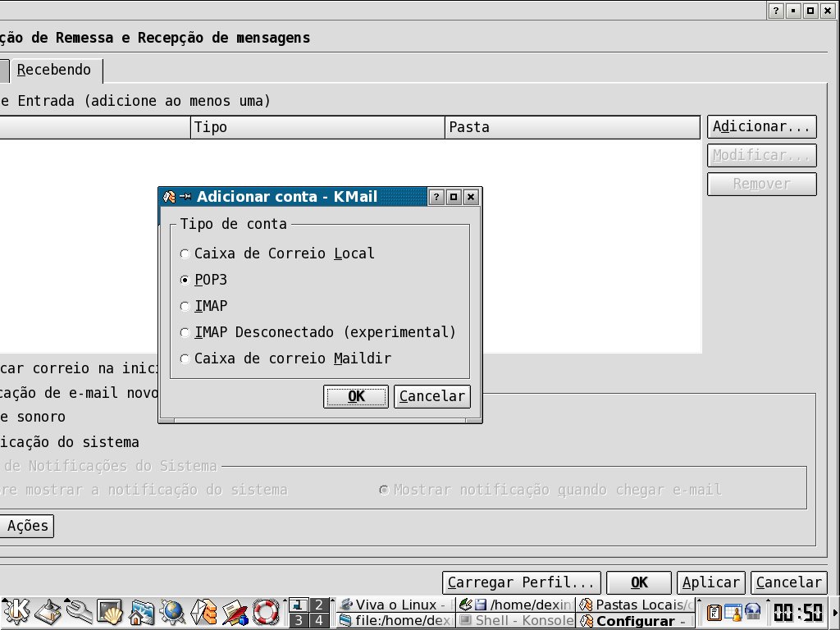Launch the Konsole terminal shell icon
Screen dimensions: 840x630
[x=111, y=612]
